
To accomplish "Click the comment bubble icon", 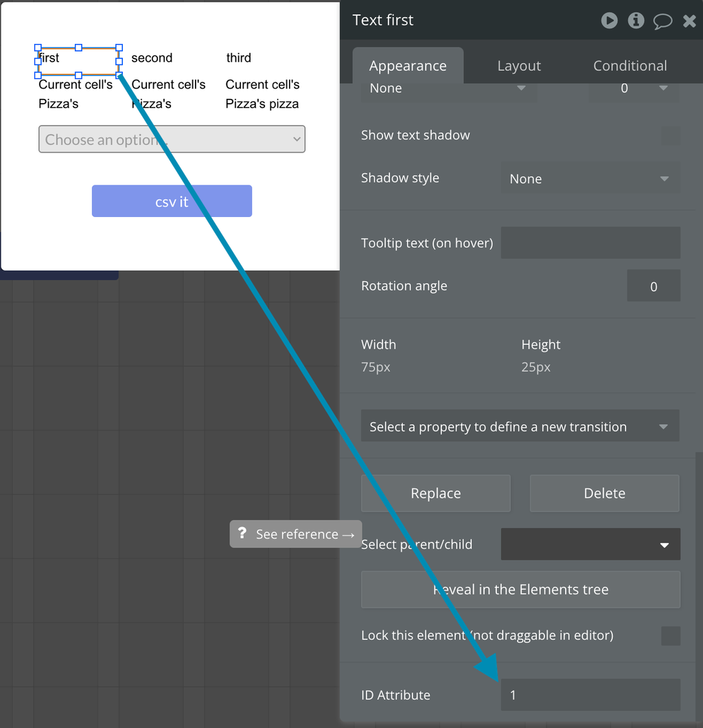I will (x=662, y=21).
